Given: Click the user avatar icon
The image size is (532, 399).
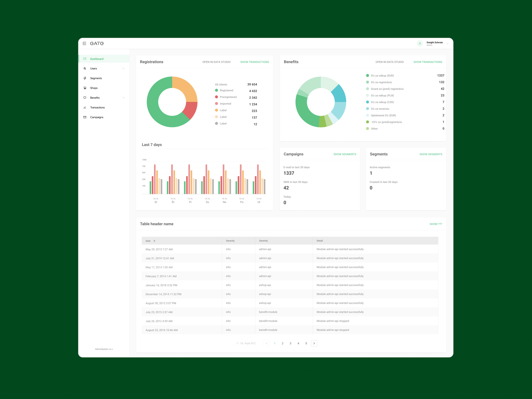Looking at the screenshot, I should click(x=420, y=43).
